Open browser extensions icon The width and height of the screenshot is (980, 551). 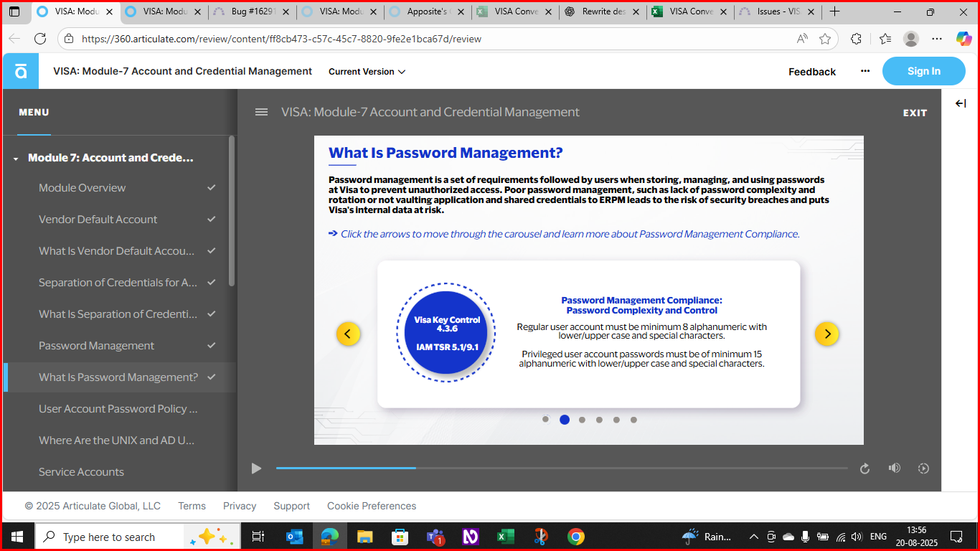[x=856, y=39]
